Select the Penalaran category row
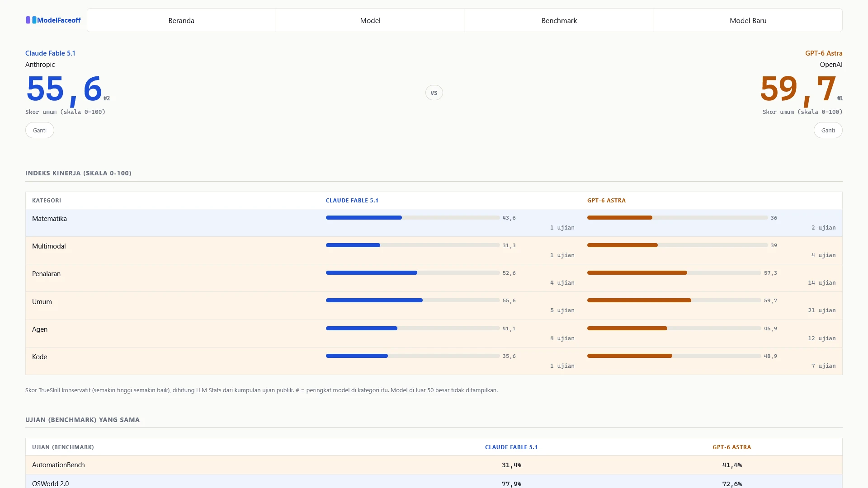Screen dimensions: 868x488 click(x=434, y=278)
